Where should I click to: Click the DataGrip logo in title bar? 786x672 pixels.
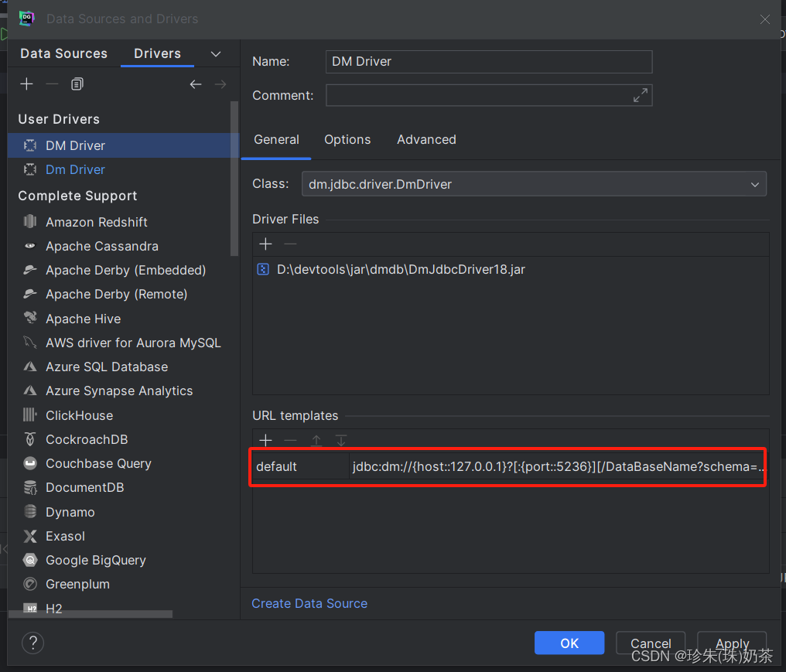(x=26, y=19)
